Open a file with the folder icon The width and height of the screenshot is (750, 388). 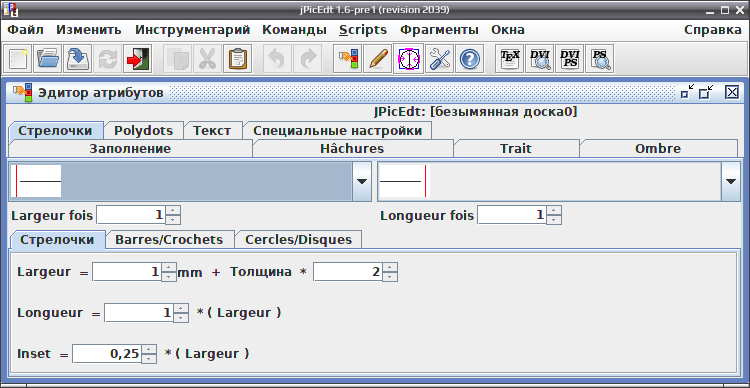(x=48, y=59)
